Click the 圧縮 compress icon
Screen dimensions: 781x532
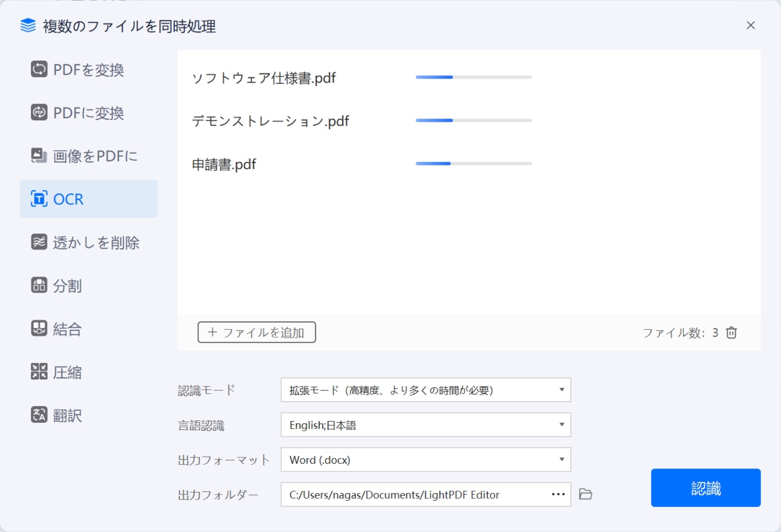click(x=39, y=372)
